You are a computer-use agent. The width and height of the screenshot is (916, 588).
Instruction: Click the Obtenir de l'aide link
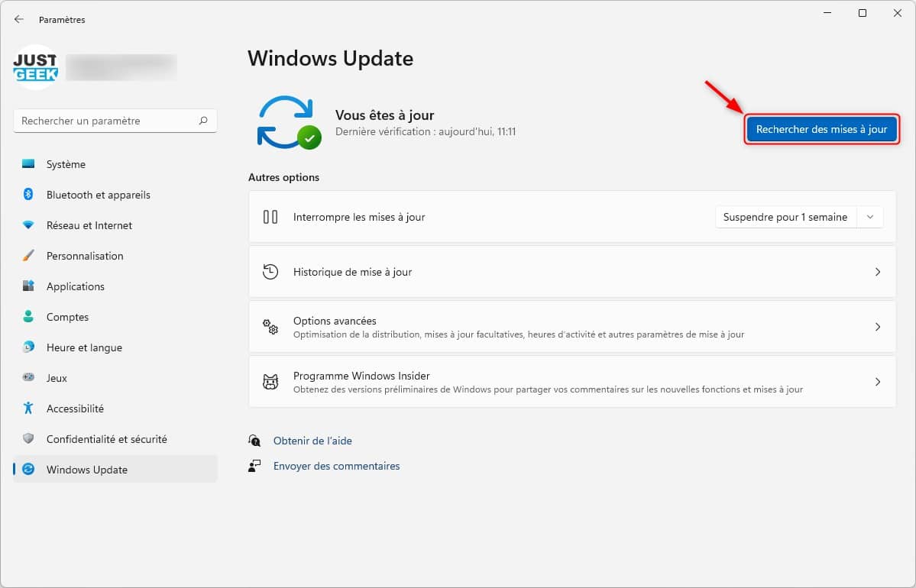click(312, 441)
